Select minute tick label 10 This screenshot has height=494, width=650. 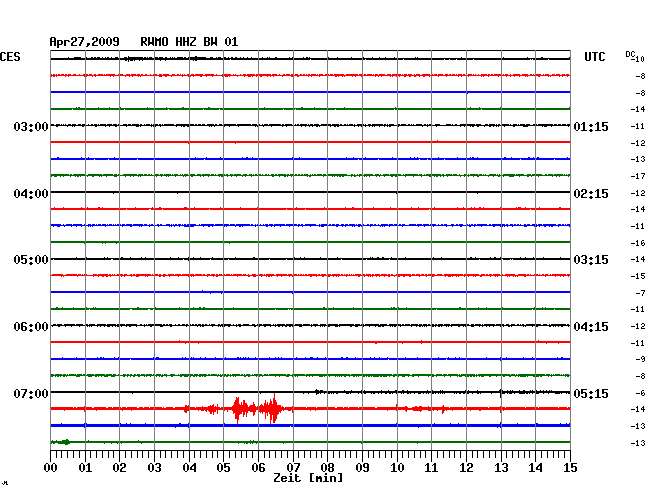397,468
